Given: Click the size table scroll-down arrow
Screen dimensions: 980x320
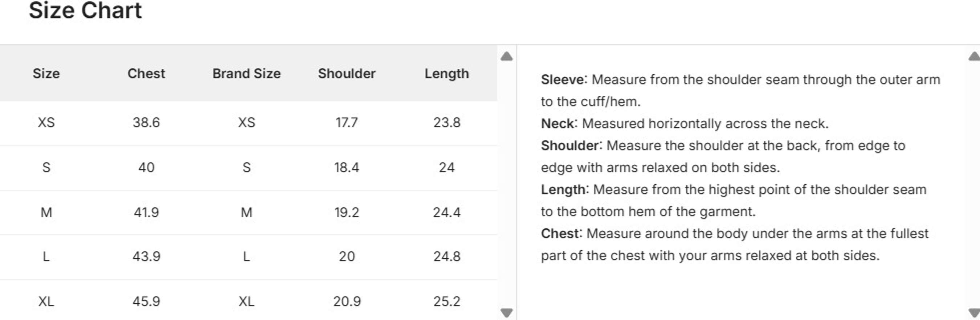Looking at the screenshot, I should tap(507, 312).
